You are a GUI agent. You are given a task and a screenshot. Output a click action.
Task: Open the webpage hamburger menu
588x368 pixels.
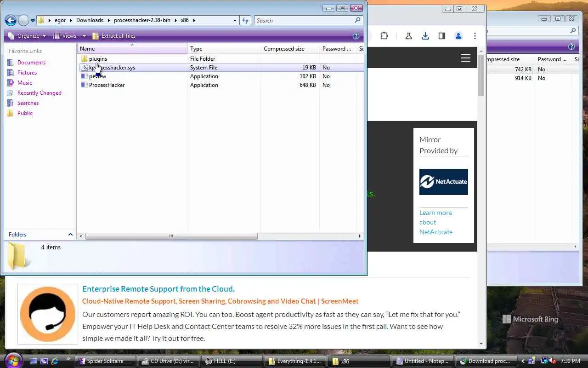coord(466,58)
